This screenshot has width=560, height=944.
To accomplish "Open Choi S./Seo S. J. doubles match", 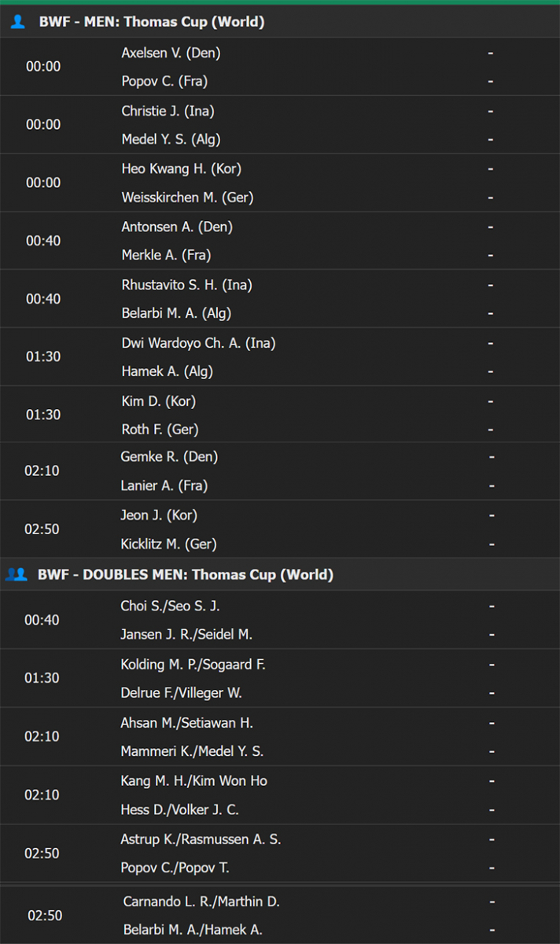I will [x=280, y=620].
